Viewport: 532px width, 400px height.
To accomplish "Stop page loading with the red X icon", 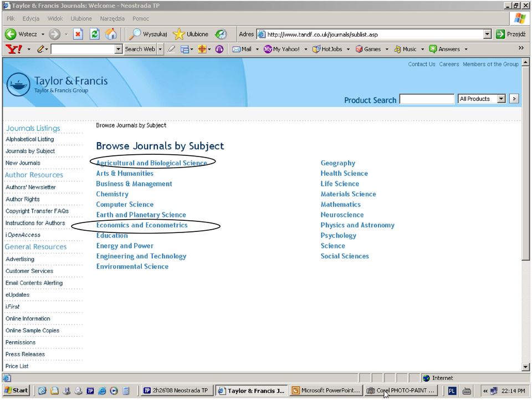I will (x=78, y=34).
